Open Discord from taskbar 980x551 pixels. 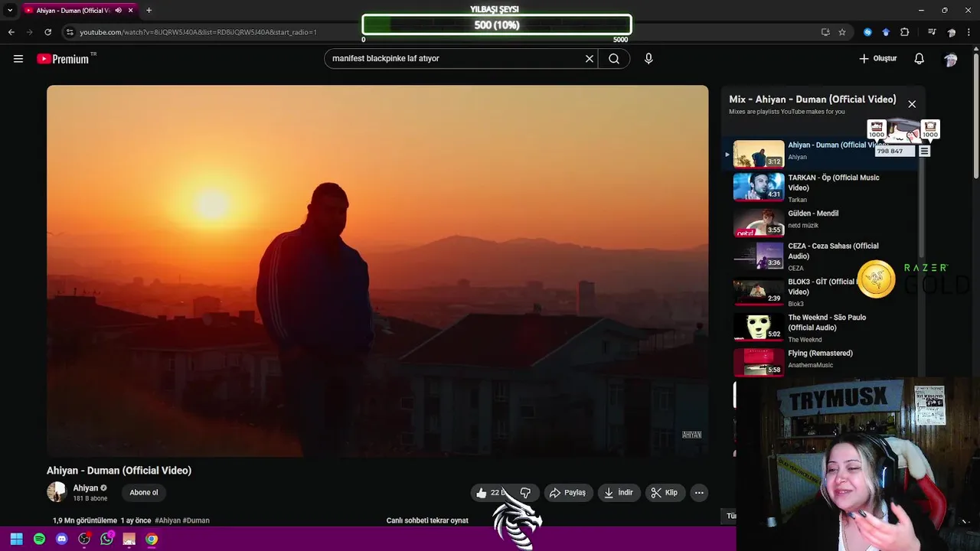point(62,539)
